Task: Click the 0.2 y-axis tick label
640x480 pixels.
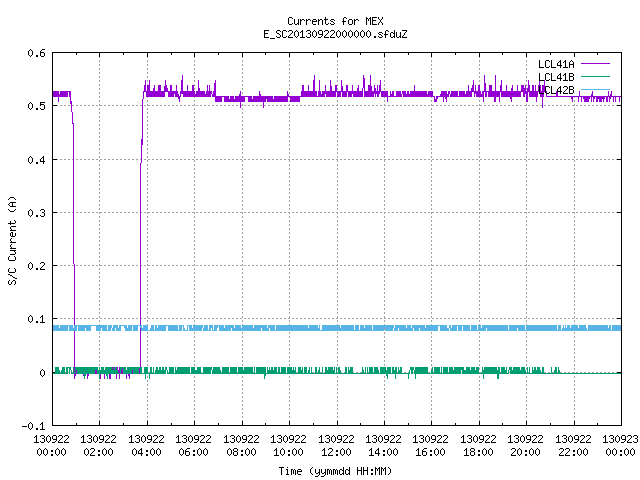Action: click(36, 266)
